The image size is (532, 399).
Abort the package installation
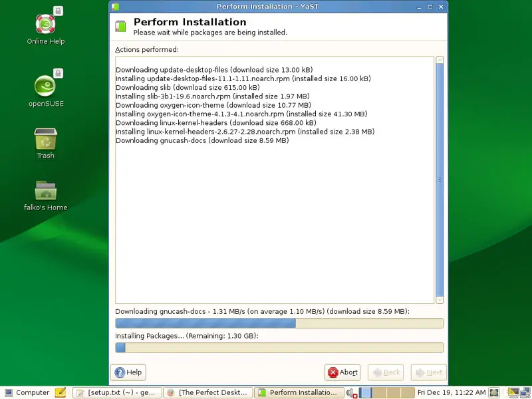pos(342,372)
